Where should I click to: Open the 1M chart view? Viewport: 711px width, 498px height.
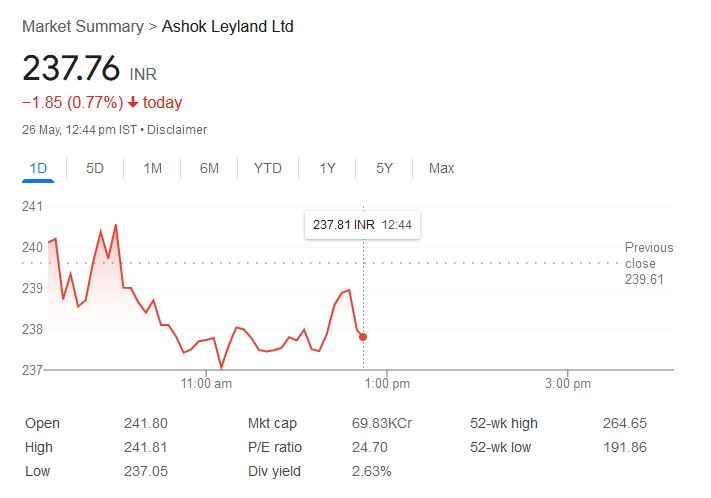point(152,168)
